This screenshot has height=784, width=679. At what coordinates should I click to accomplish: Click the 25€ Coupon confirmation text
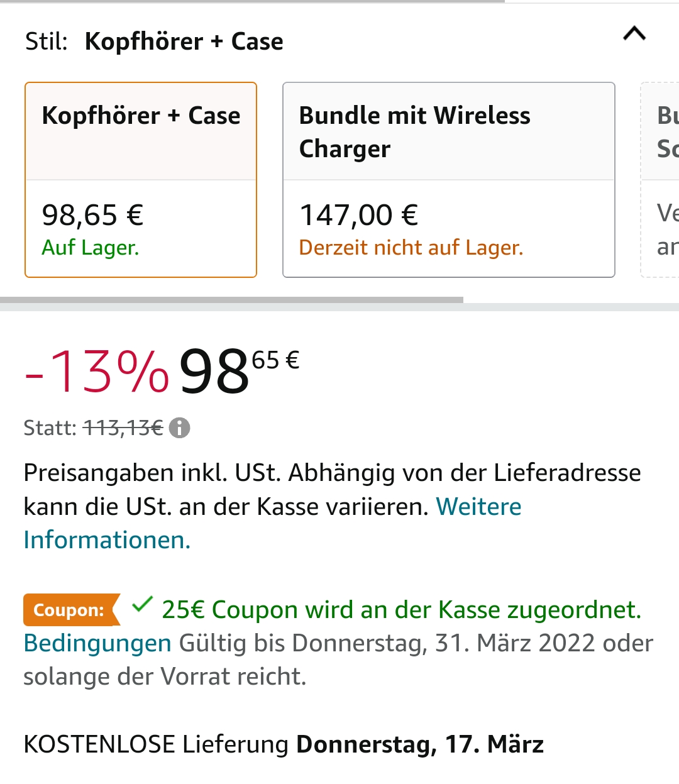401,610
